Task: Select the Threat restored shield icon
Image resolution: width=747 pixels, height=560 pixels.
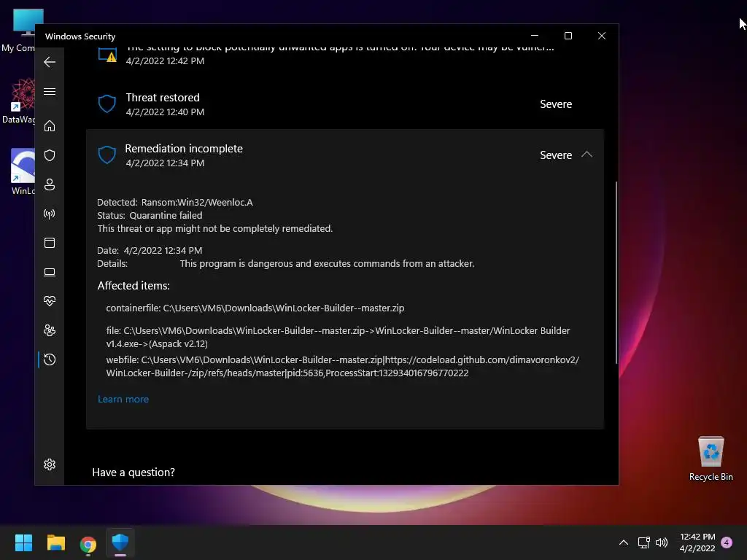Action: (x=107, y=104)
